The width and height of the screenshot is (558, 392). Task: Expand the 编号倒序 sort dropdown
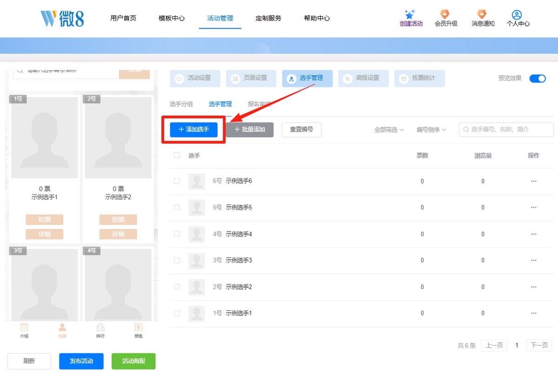point(432,130)
